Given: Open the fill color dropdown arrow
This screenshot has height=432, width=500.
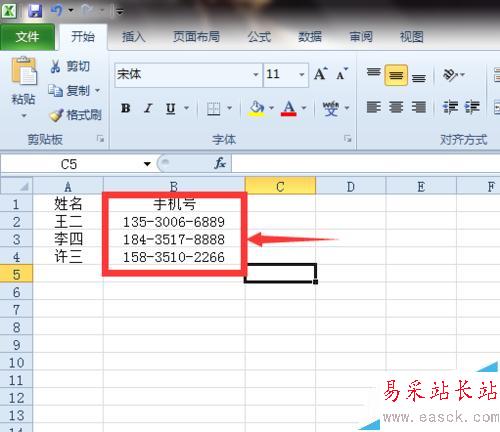Looking at the screenshot, I should (271, 108).
